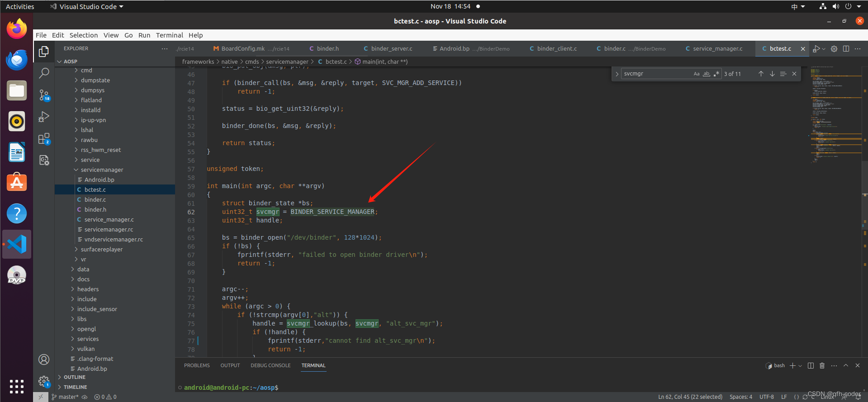The height and width of the screenshot is (402, 868).
Task: Change encoding via UTF-8 status item
Action: pos(767,397)
